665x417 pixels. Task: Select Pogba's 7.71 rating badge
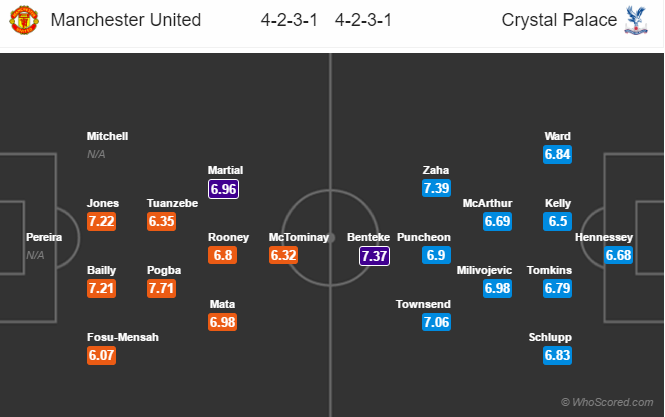point(162,288)
